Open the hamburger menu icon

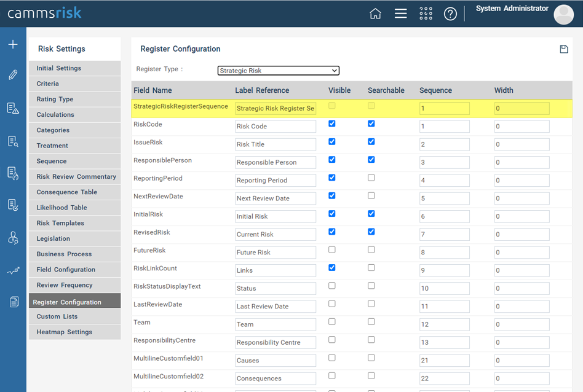pyautogui.click(x=400, y=14)
